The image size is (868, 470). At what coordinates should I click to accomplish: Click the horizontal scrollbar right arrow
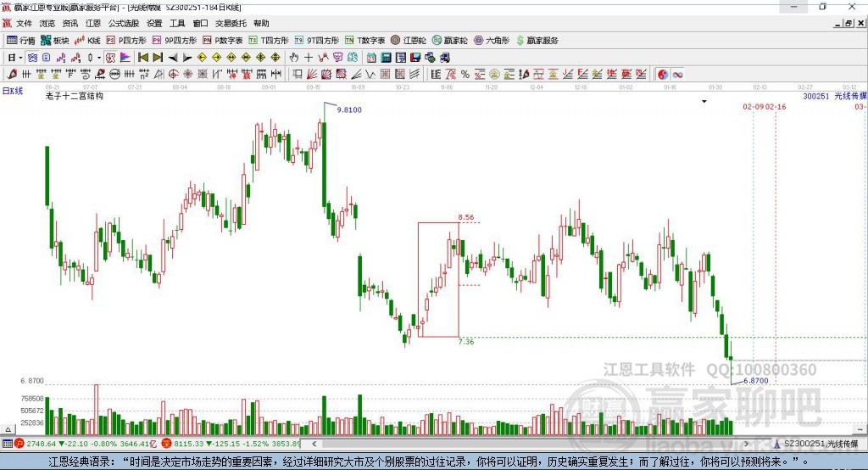click(746, 444)
